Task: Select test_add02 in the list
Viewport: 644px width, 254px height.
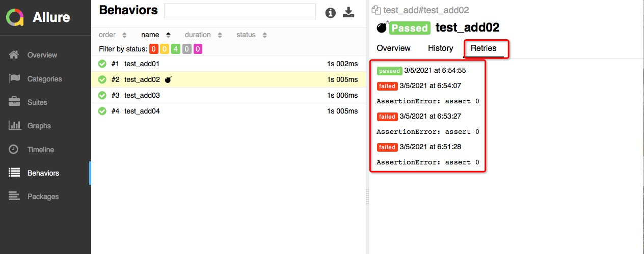Action: coord(228,79)
